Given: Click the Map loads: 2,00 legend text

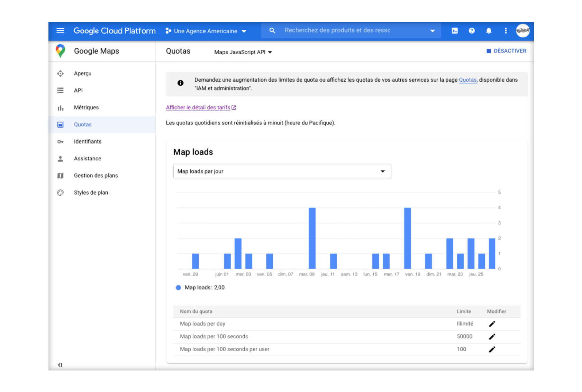Looking at the screenshot, I should tap(204, 288).
